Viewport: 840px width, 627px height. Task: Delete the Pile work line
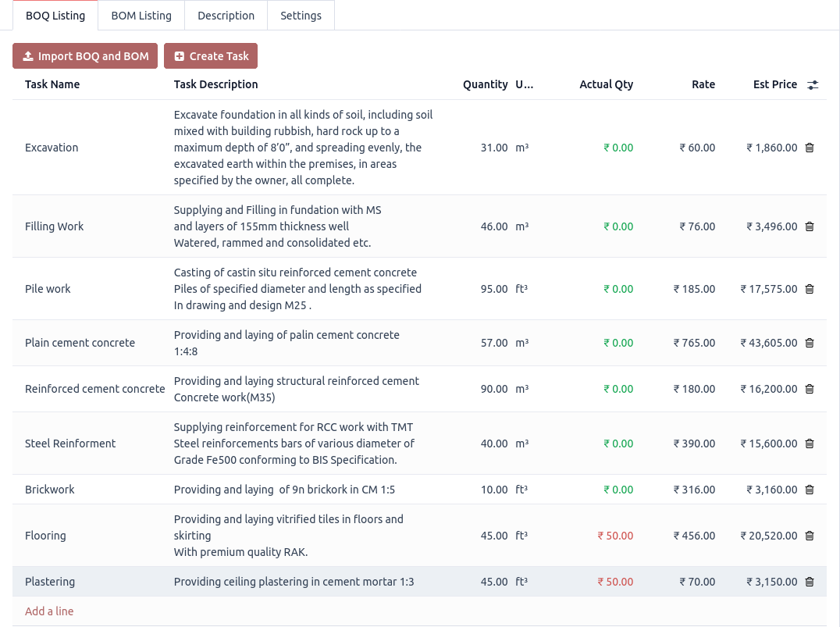[x=810, y=289]
